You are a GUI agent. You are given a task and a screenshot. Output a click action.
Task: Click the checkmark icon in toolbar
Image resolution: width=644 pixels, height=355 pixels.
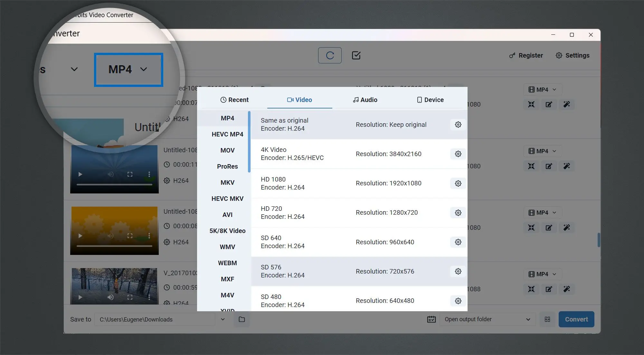(x=356, y=55)
